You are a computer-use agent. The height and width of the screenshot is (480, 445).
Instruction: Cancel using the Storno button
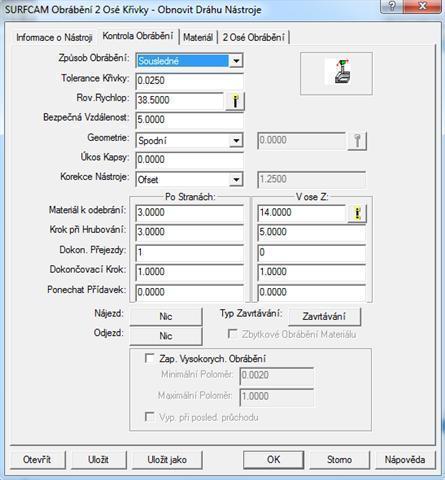[x=339, y=460]
